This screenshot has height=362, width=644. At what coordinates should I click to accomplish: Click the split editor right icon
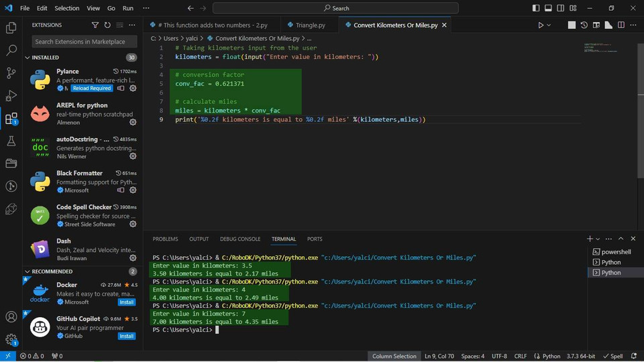[621, 25]
